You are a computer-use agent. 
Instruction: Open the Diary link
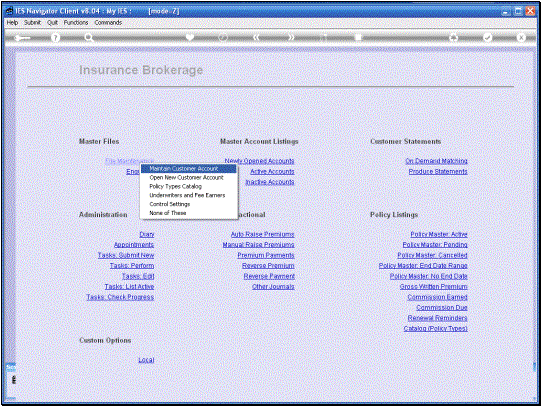click(147, 234)
